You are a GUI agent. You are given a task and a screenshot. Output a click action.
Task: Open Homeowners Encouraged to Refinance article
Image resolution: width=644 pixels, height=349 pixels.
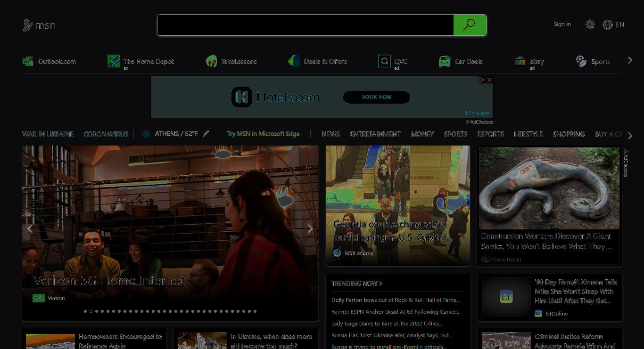pos(120,341)
